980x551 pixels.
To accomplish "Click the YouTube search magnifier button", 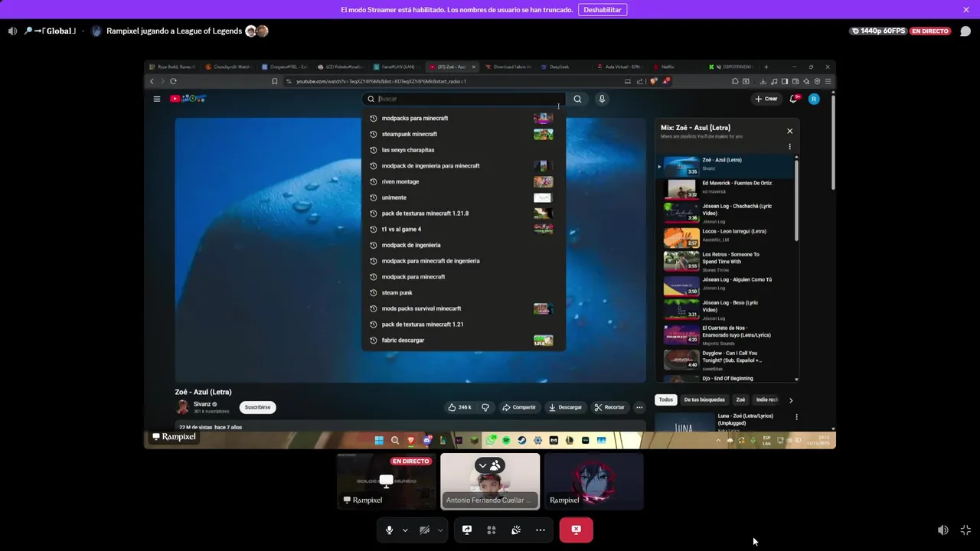I will coord(577,99).
